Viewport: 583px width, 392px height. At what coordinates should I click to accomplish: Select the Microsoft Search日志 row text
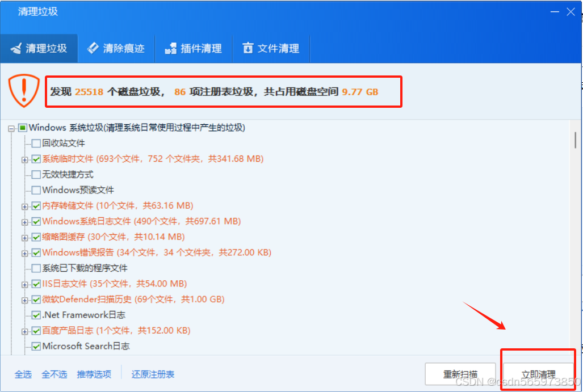(x=86, y=346)
